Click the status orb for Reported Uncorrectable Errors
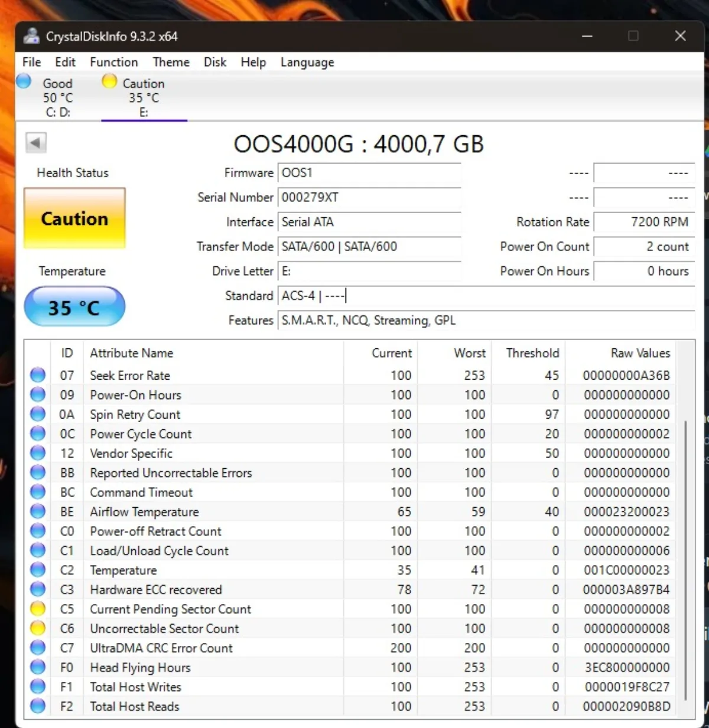The image size is (709, 728). (38, 472)
